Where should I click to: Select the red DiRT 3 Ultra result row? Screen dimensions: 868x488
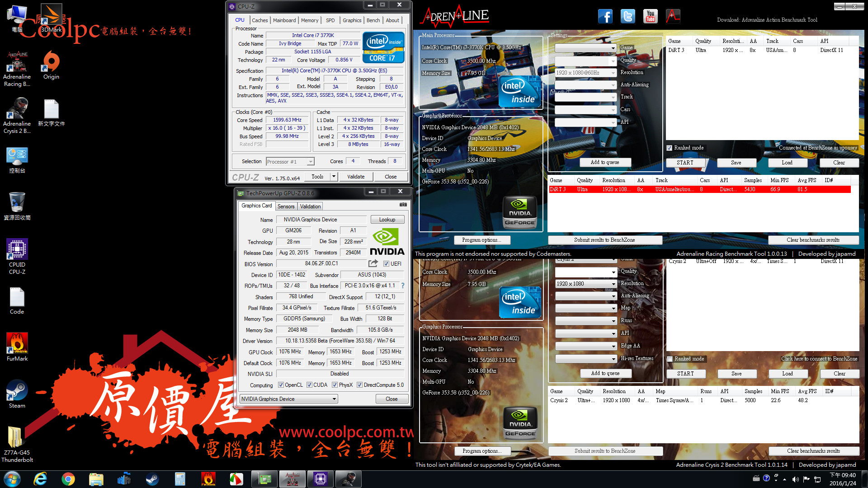pyautogui.click(x=699, y=189)
